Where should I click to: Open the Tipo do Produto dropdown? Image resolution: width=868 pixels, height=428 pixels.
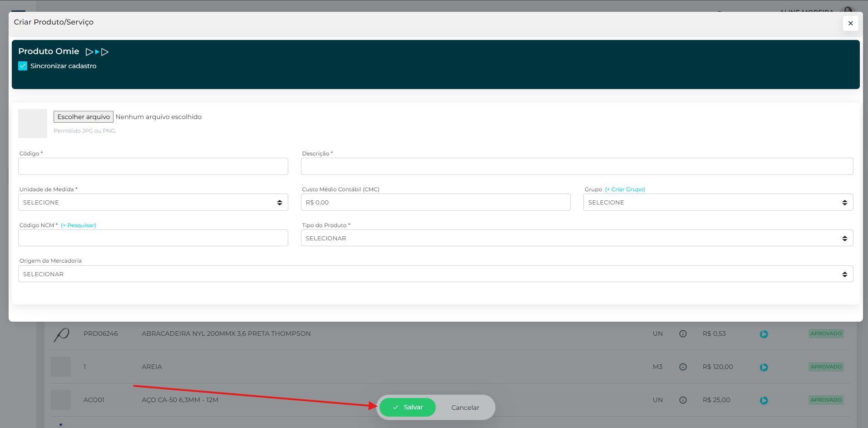coord(577,238)
